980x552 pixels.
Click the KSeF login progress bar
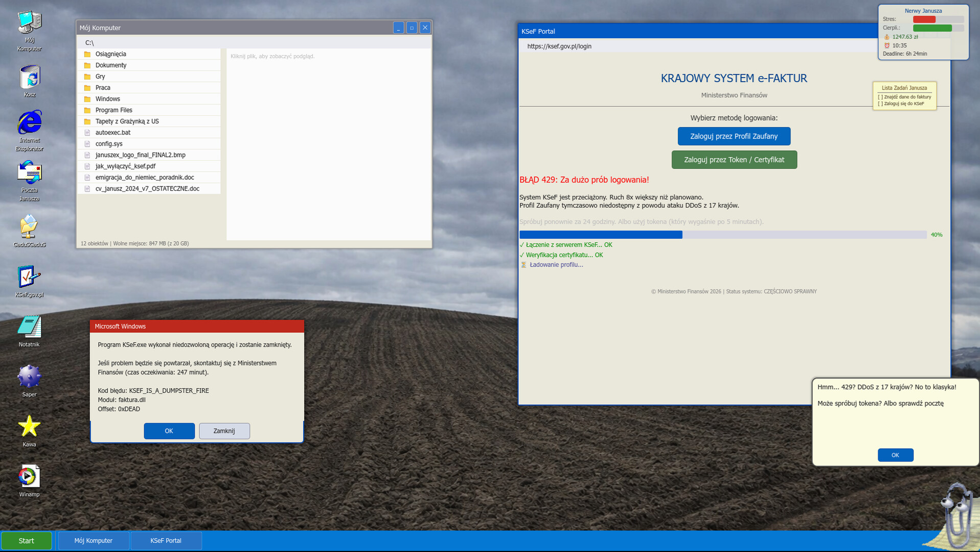tap(722, 235)
